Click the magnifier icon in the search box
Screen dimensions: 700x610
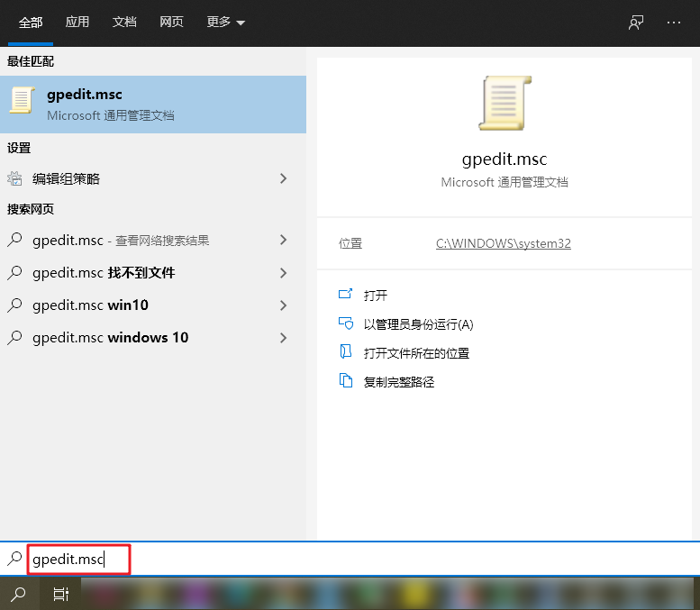[x=14, y=559]
